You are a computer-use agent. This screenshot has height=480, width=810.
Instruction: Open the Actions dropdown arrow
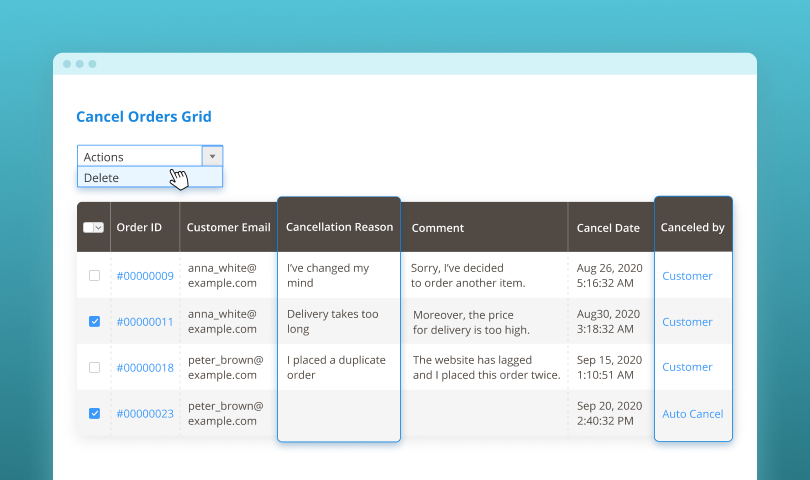pyautogui.click(x=212, y=156)
